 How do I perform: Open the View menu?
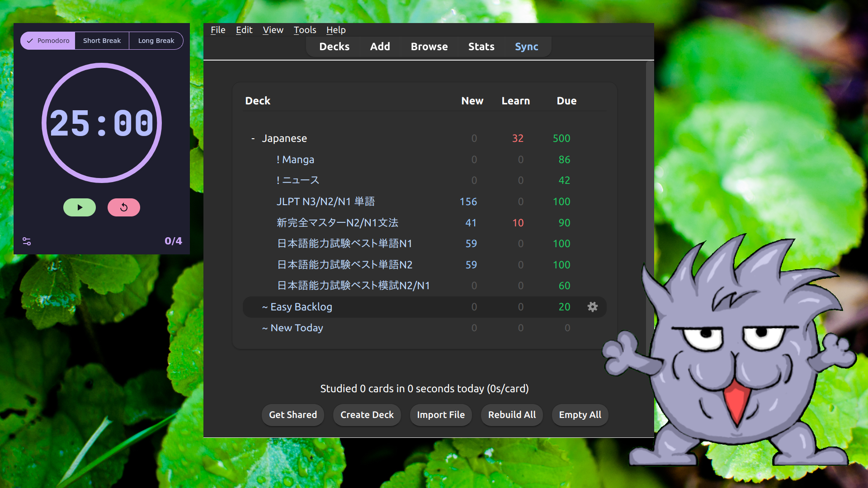tap(273, 30)
